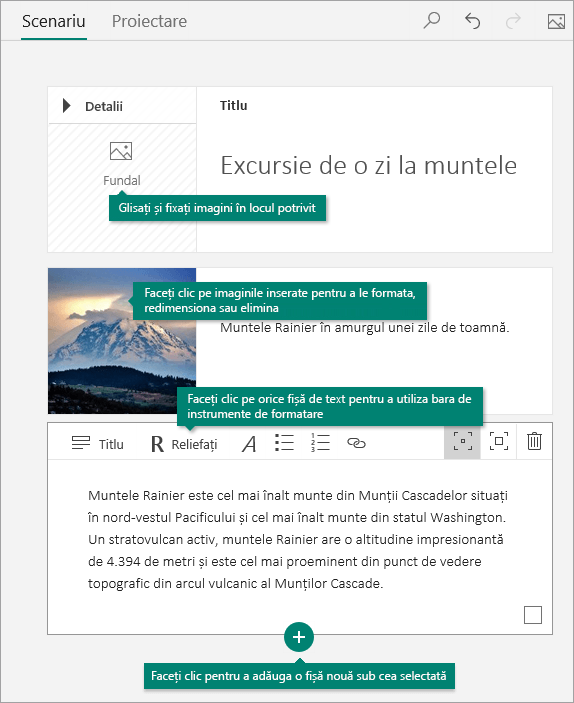Open the insert image icon at top right
The image size is (574, 703).
(556, 21)
